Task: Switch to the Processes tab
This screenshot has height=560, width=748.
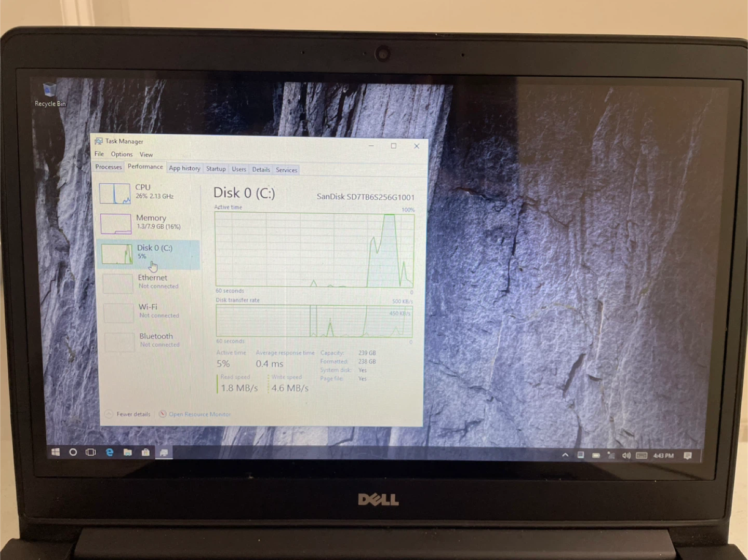Action: 108,167
